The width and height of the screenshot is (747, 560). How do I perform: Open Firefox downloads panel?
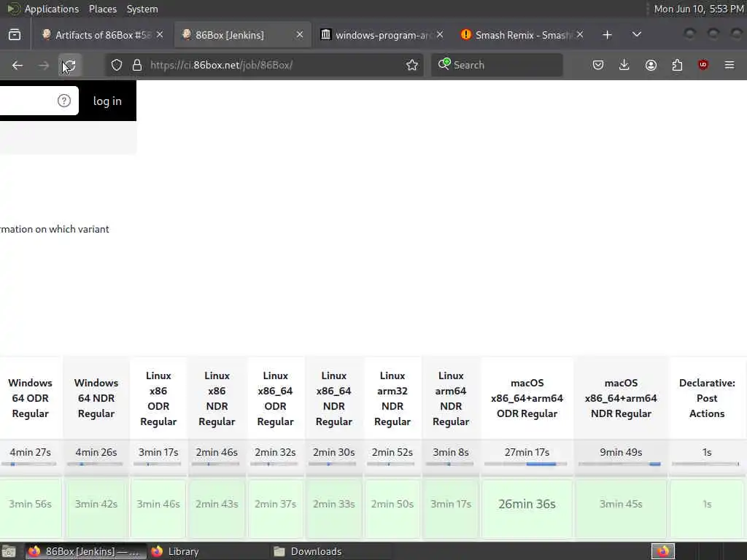pos(624,65)
